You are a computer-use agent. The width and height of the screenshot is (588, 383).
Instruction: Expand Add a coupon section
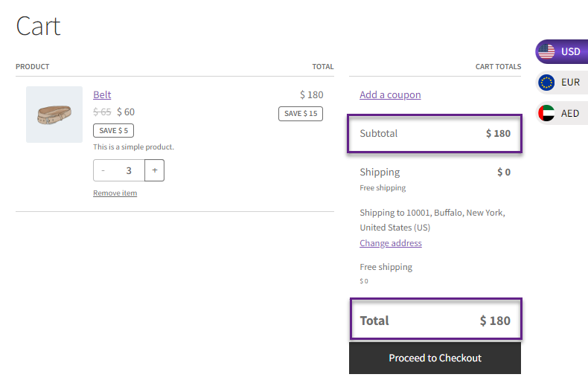(x=390, y=94)
